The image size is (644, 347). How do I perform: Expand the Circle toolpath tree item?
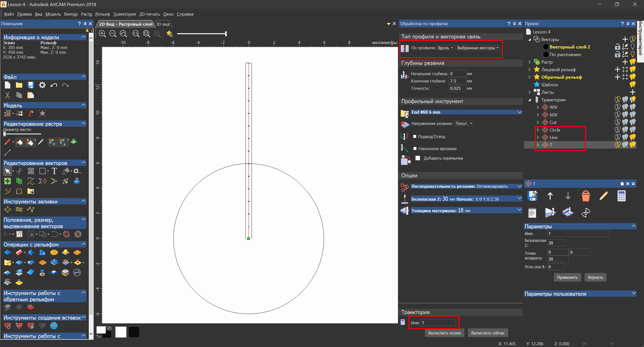tap(538, 130)
